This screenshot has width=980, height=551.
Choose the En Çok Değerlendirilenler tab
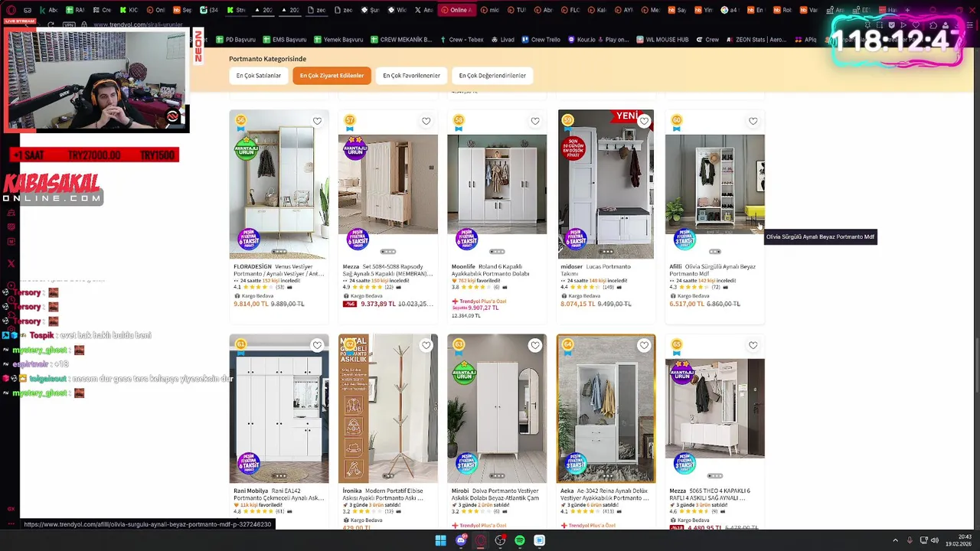click(x=492, y=76)
